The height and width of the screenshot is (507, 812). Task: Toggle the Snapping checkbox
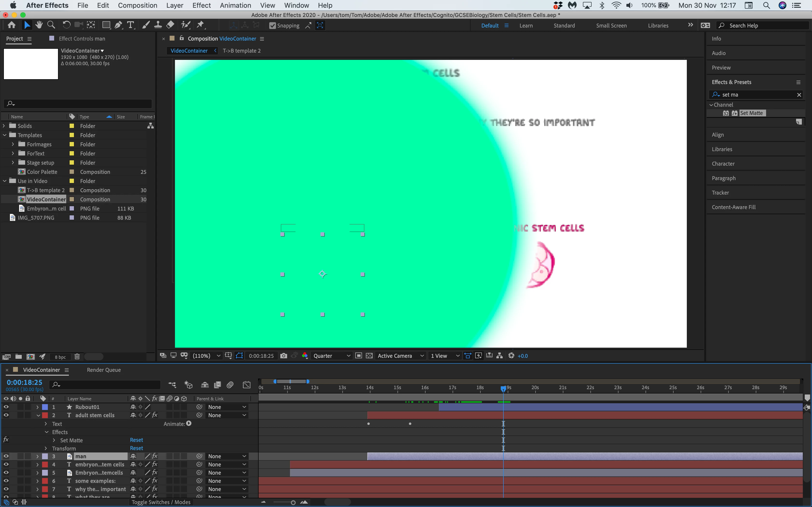(272, 26)
